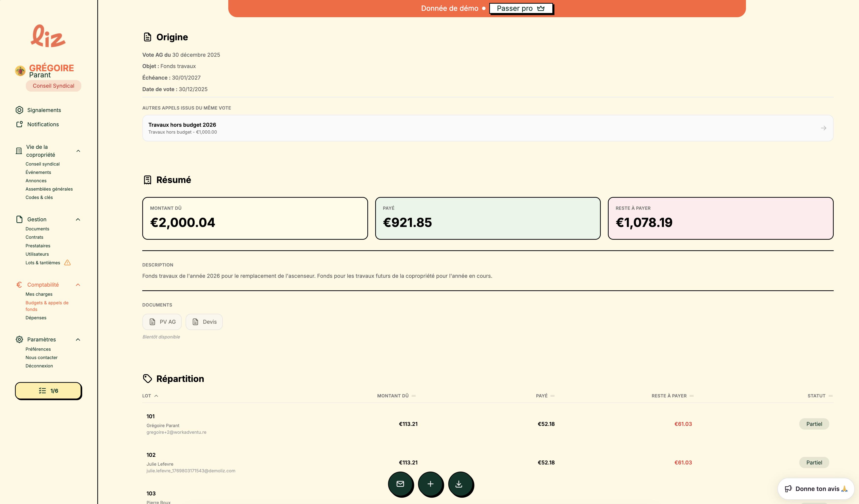Click the checklist icon in the 1/6 button

[x=42, y=391]
